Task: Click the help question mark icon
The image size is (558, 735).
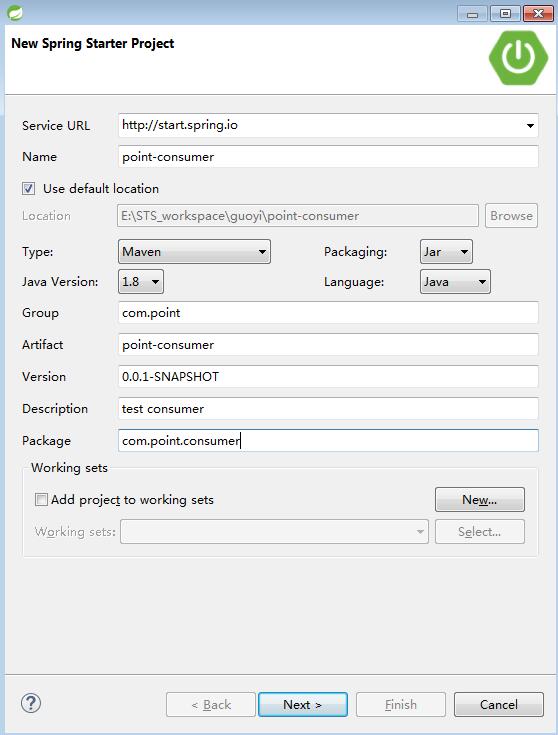Action: click(31, 703)
